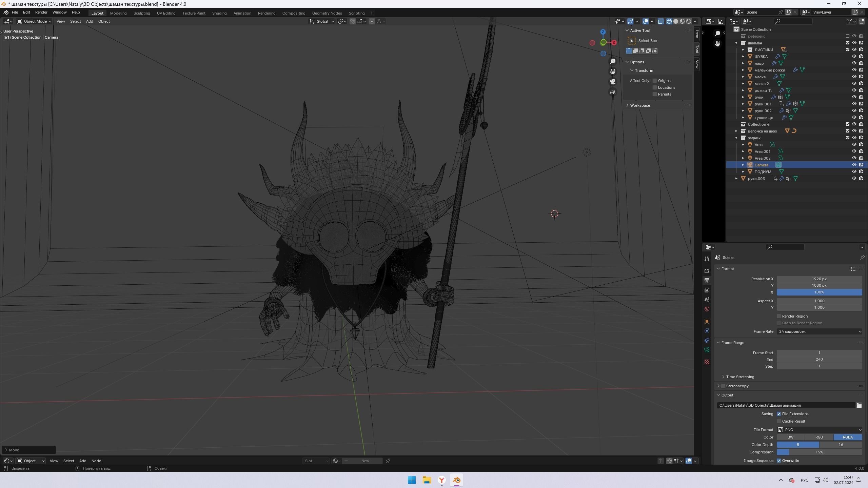Select RGB color mode button
The image size is (868, 488).
(819, 437)
